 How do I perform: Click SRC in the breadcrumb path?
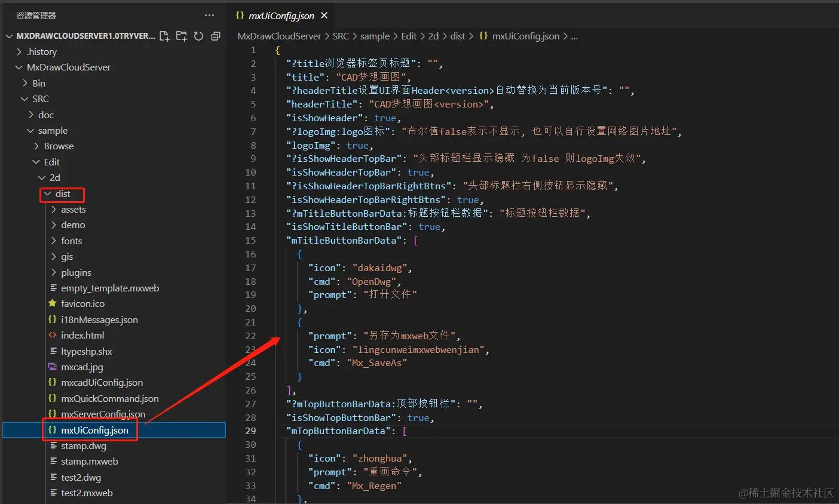(341, 36)
